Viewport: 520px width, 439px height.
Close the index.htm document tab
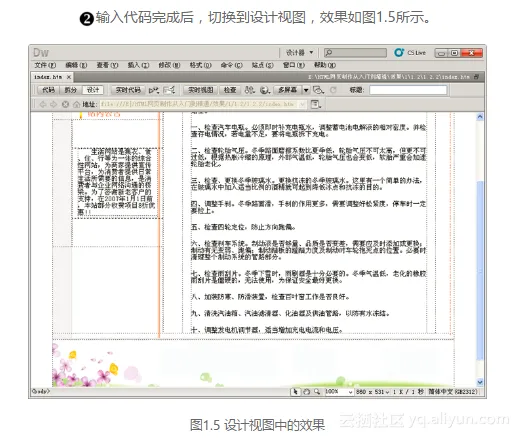coord(69,77)
